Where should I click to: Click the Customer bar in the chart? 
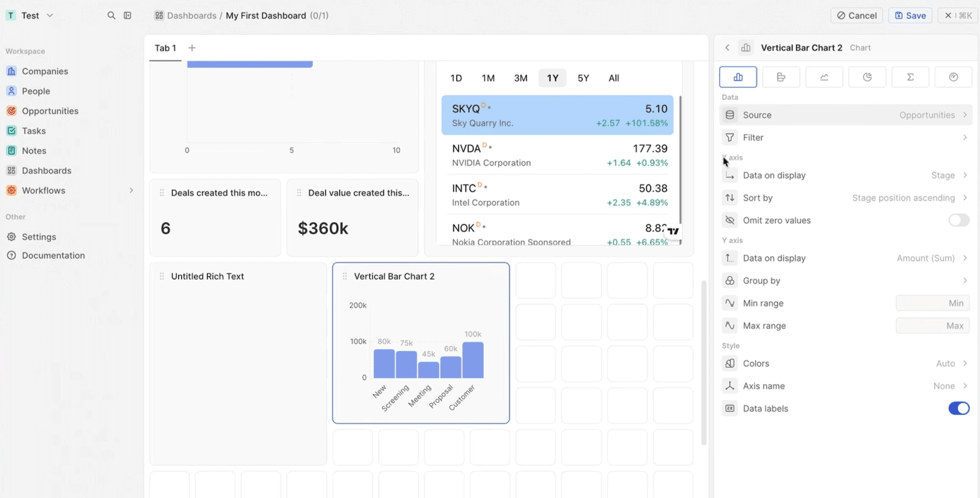[x=473, y=360]
